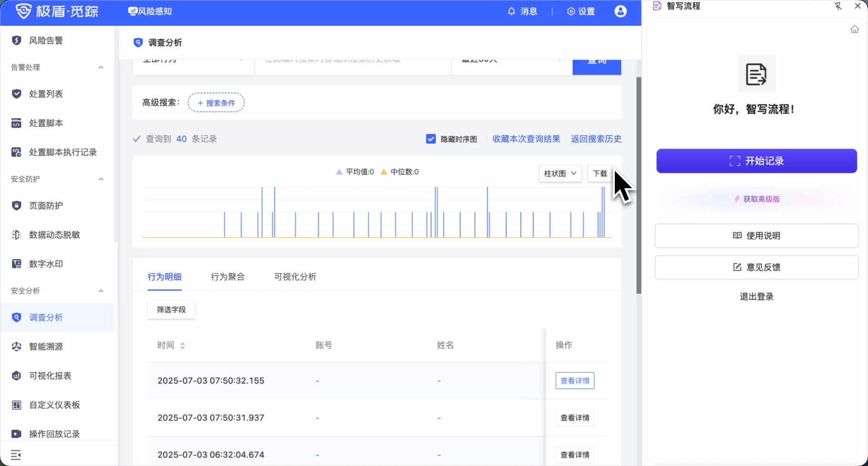Open 智能溯源 from the sidebar

pos(46,346)
